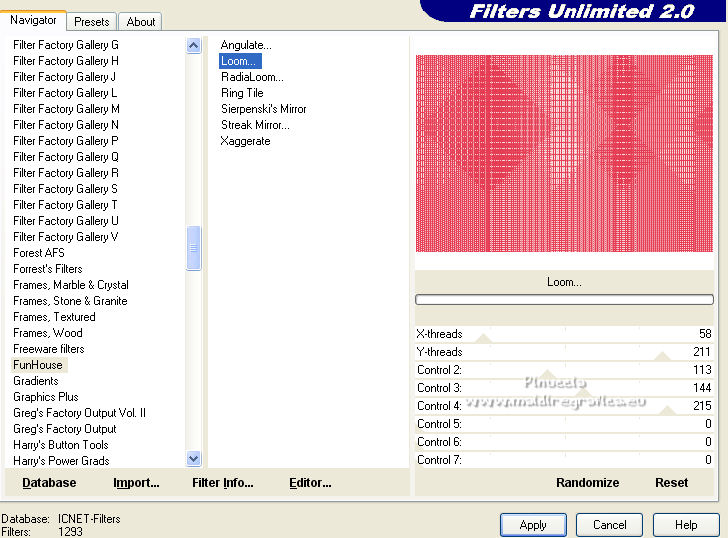This screenshot has width=728, height=538.
Task: Click the red Loom preview image
Action: click(x=564, y=154)
